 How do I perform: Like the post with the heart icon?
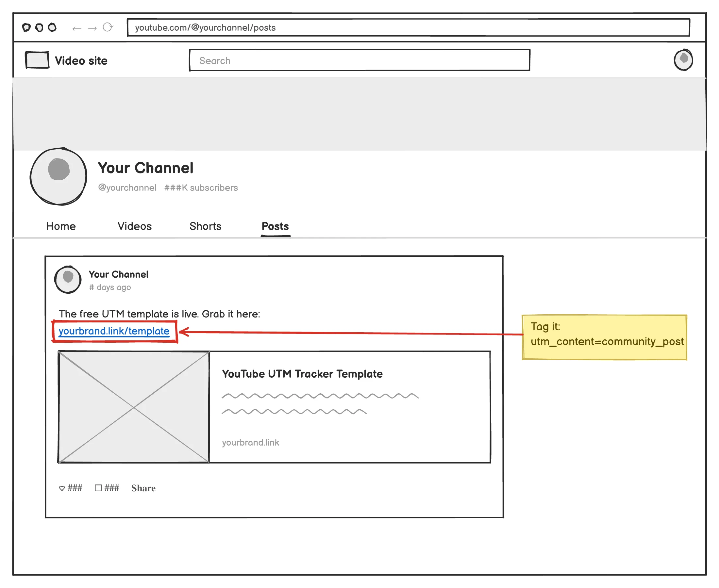62,488
